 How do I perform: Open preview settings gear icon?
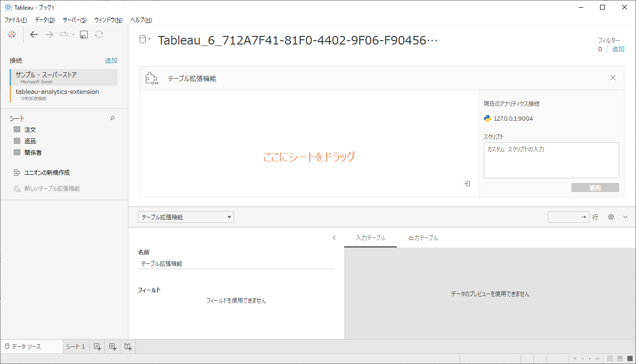point(611,217)
